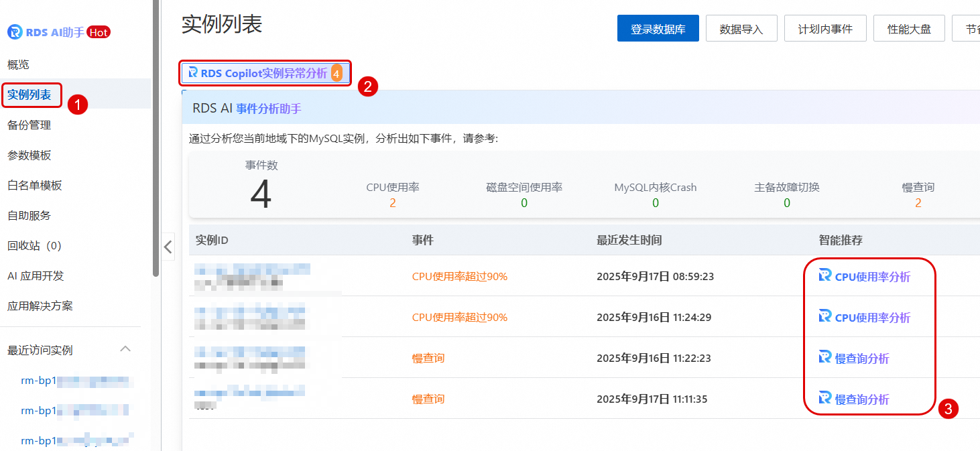Open the instance ID in the 08:59:23 row
Image resolution: width=980 pixels, height=451 pixels.
click(252, 269)
